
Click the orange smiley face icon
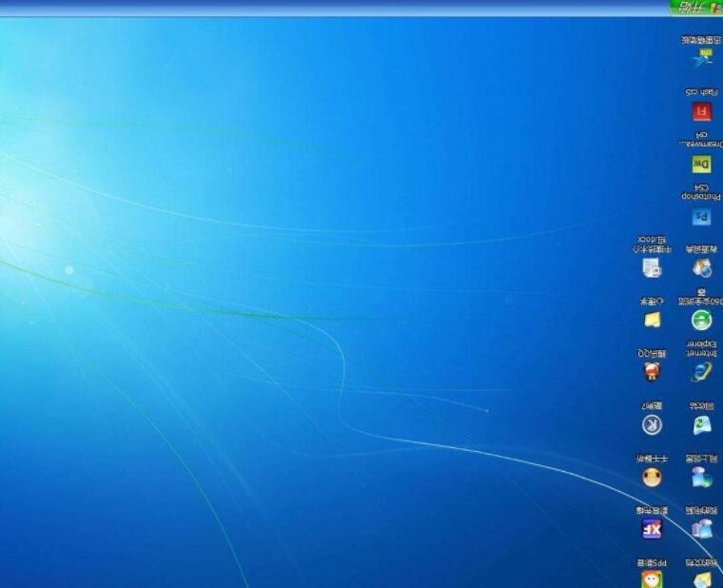point(652,477)
